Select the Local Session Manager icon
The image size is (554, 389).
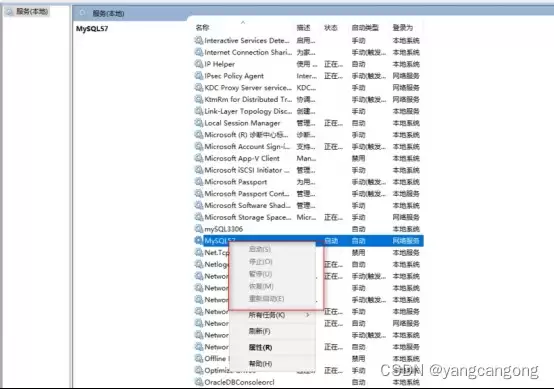[x=199, y=123]
